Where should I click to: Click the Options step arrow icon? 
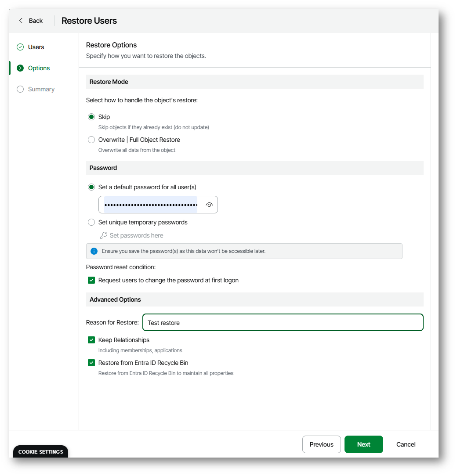tap(20, 68)
